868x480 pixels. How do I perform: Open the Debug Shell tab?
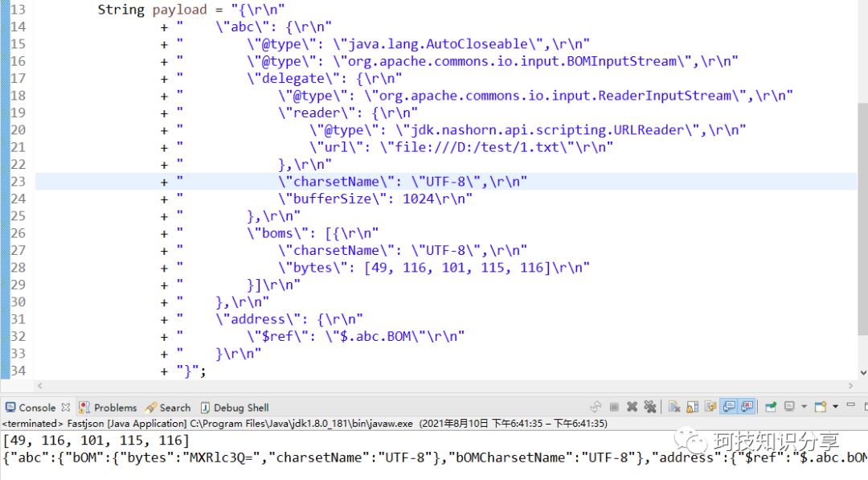coord(241,408)
